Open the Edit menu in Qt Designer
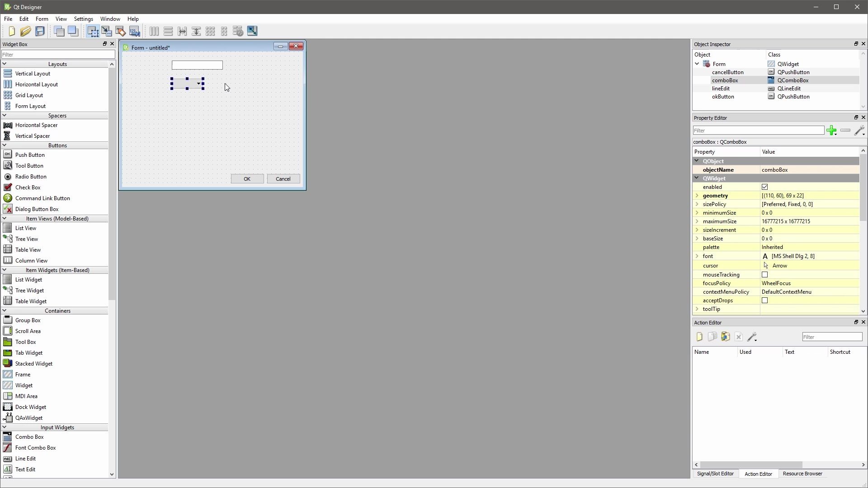868x488 pixels. pos(24,19)
